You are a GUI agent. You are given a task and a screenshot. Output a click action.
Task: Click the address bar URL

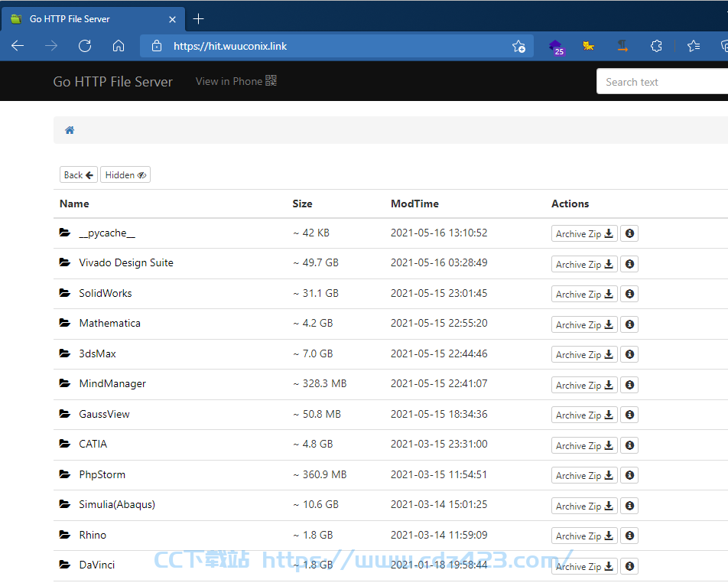[x=230, y=46]
